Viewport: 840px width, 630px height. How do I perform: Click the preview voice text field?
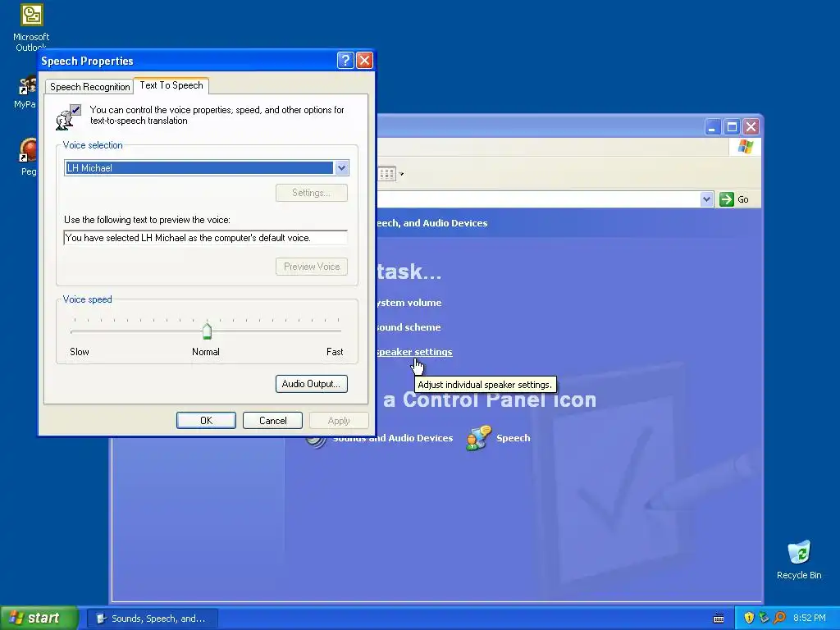tap(205, 238)
